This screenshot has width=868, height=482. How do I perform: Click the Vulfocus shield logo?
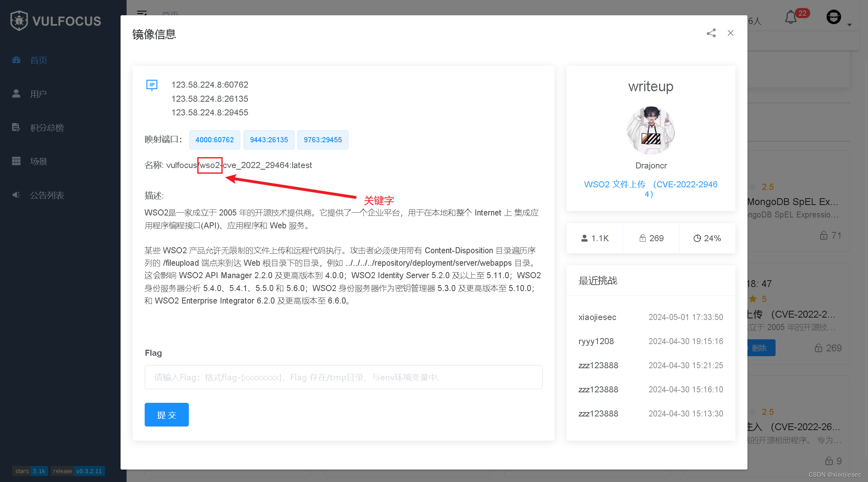point(19,20)
